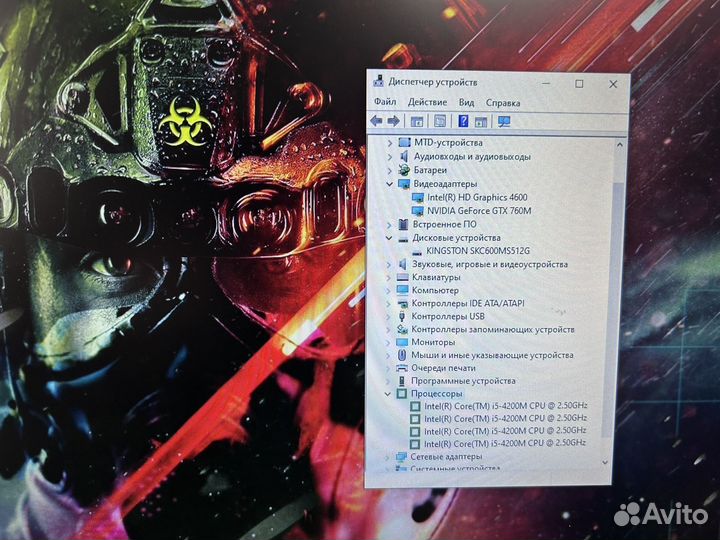720x540 pixels.
Task: Click the vertical scrollbar thumb in device tree
Action: 613,308
